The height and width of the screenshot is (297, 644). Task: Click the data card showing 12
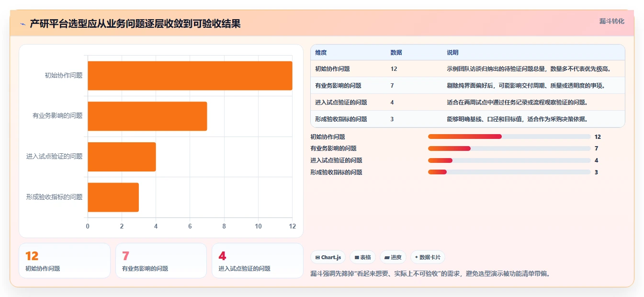[65, 261]
